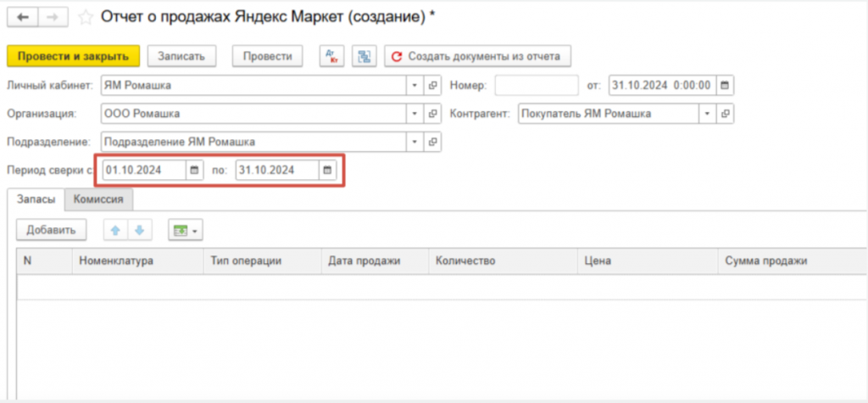Add a new row with Добавить
868x403 pixels.
click(51, 230)
